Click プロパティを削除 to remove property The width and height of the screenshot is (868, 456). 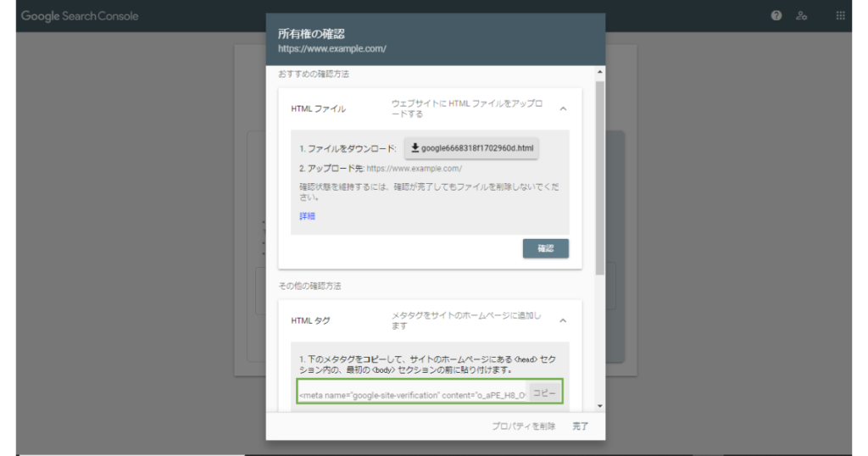point(523,426)
